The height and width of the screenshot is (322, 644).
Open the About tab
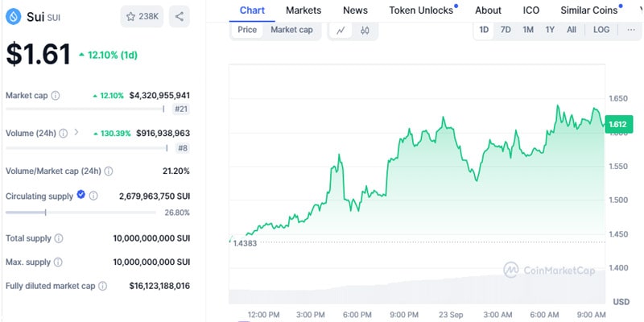click(489, 10)
